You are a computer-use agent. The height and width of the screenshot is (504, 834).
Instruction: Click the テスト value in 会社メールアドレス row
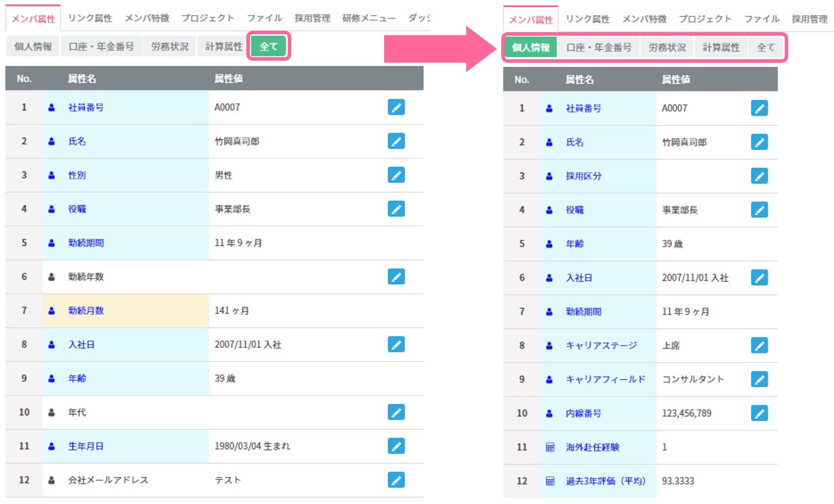tap(228, 480)
